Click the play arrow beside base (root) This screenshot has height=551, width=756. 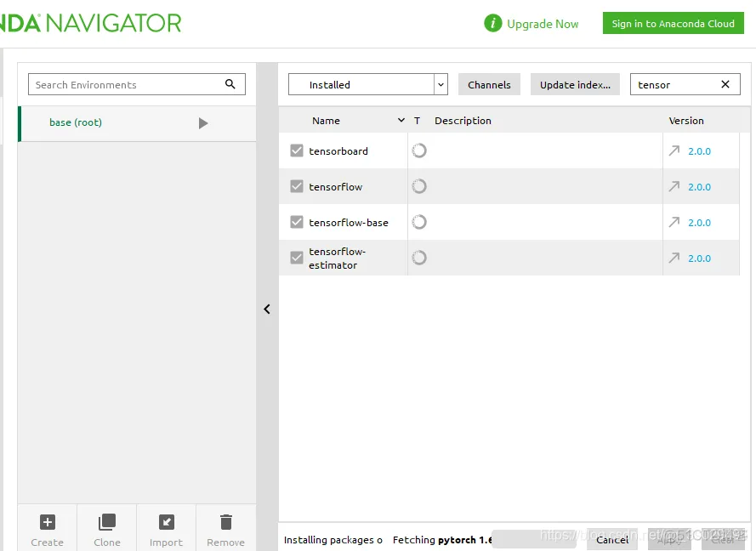click(x=203, y=123)
